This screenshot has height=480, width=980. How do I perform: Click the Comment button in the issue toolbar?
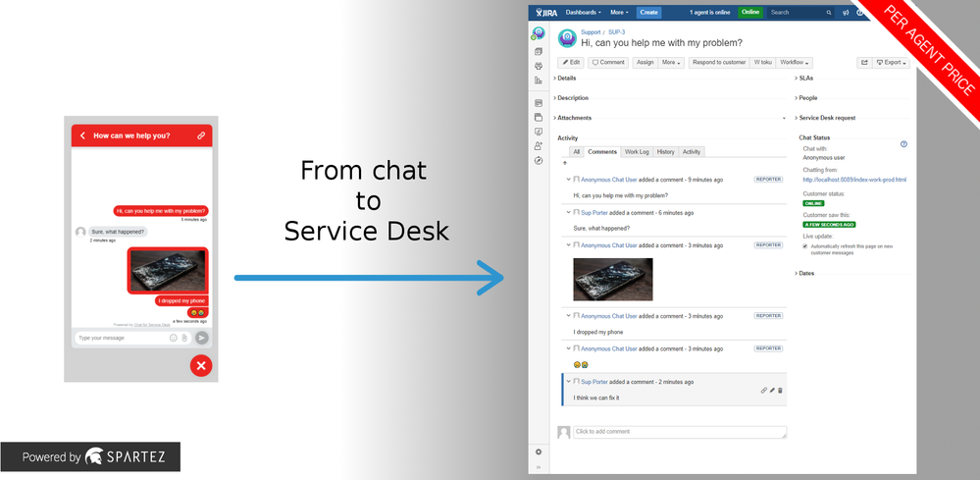point(608,63)
